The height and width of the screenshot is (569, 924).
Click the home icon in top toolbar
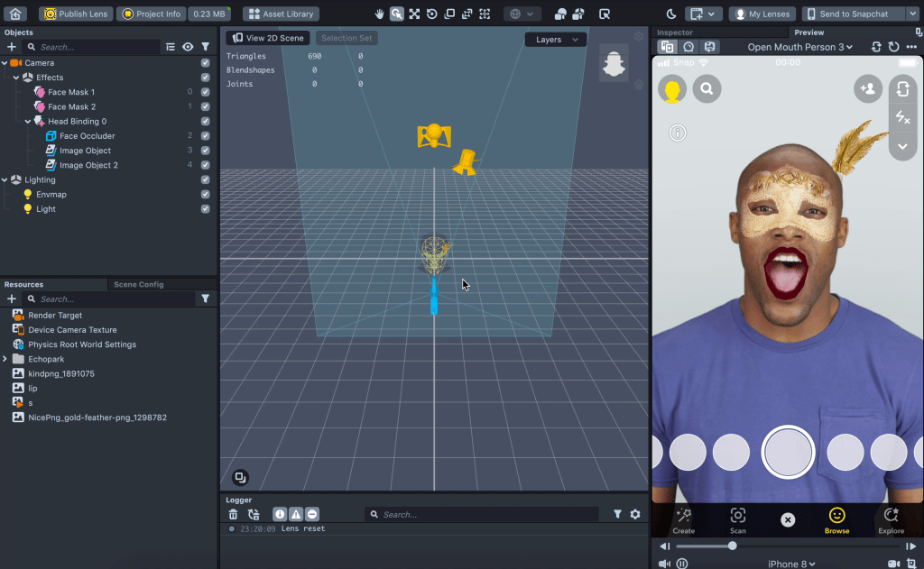(x=16, y=14)
